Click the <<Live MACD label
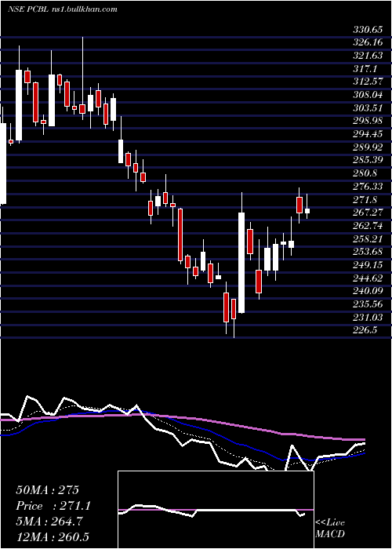 pyautogui.click(x=330, y=529)
